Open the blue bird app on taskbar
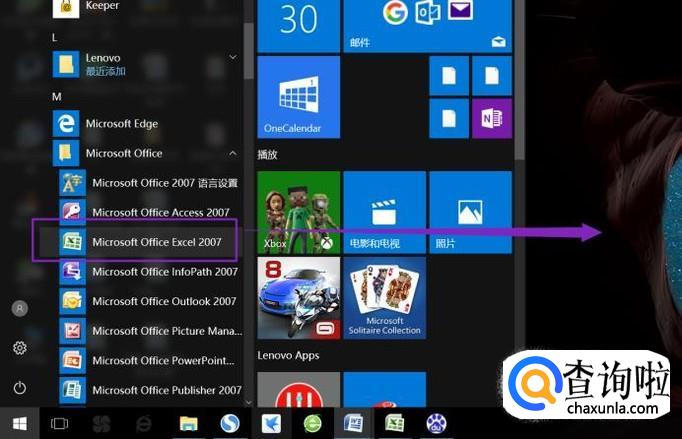 click(271, 423)
